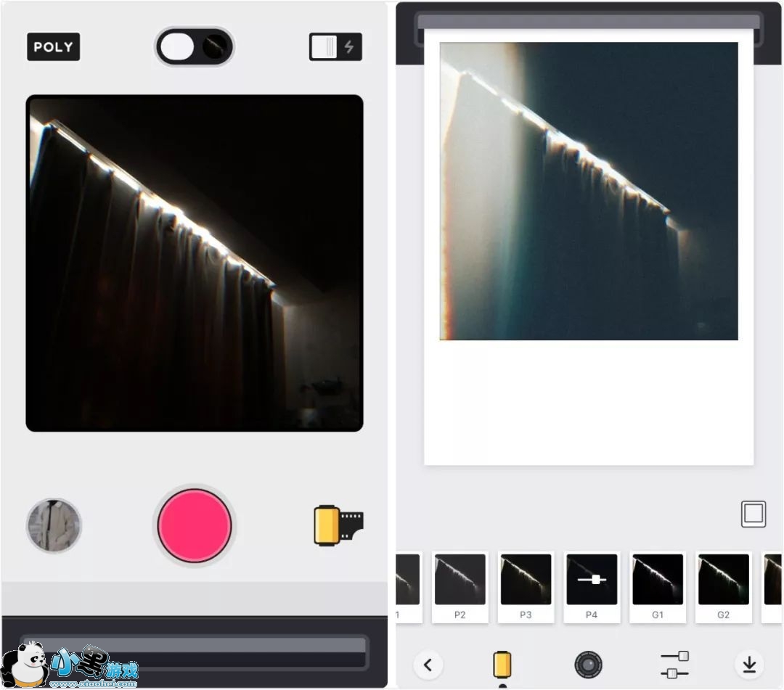Open the last photo gallery thumbnail
784x690 pixels.
[54, 525]
